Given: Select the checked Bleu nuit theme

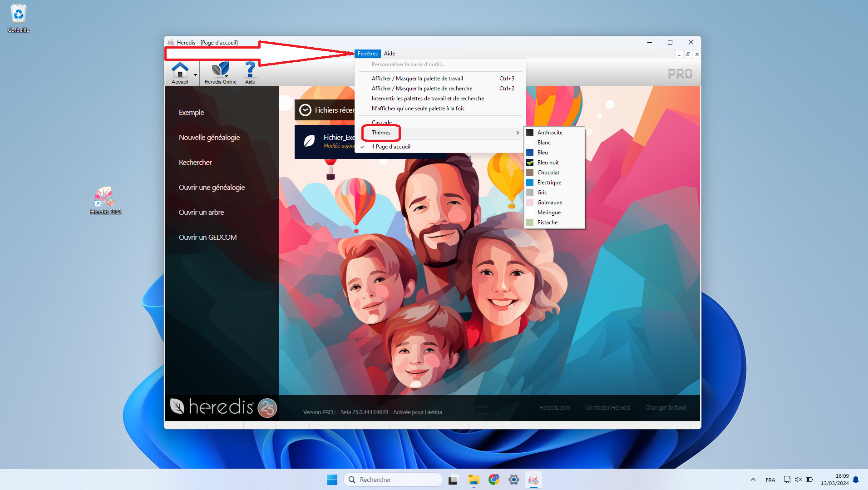Looking at the screenshot, I should (x=548, y=163).
